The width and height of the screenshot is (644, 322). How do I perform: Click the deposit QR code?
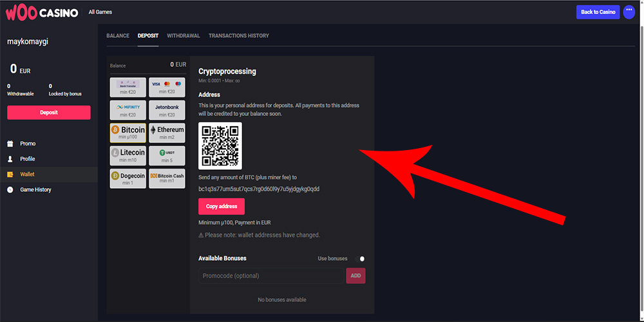pos(220,146)
